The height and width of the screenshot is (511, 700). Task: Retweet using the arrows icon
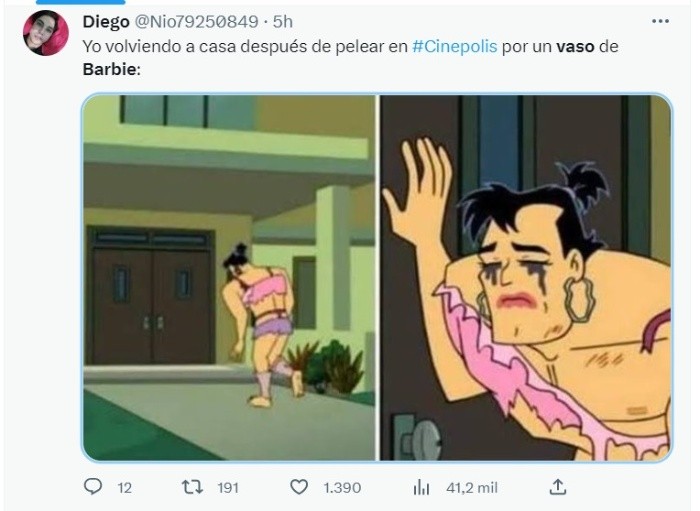(x=192, y=487)
